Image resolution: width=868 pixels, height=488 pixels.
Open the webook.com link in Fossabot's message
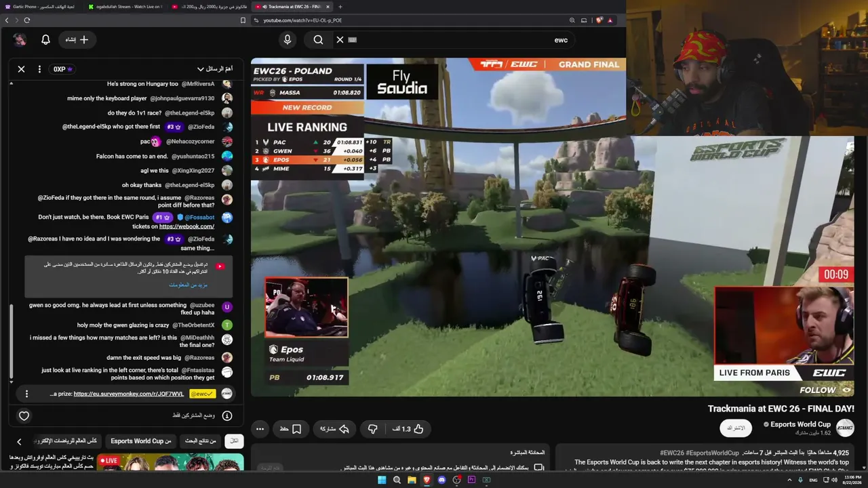click(186, 226)
